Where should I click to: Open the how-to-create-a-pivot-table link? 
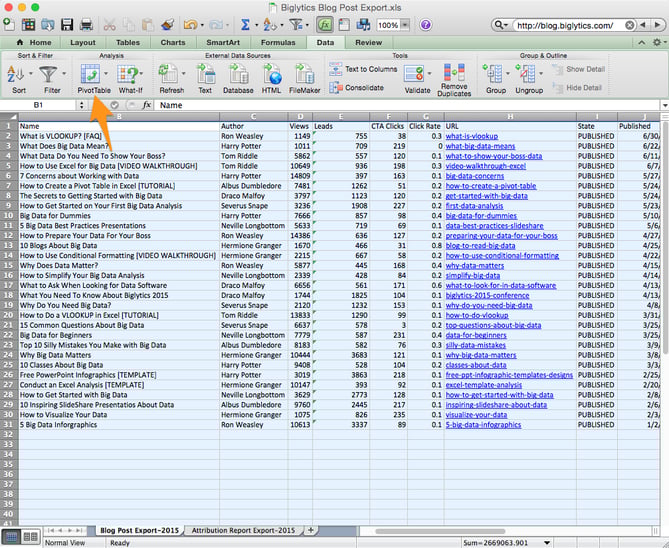[x=491, y=186]
